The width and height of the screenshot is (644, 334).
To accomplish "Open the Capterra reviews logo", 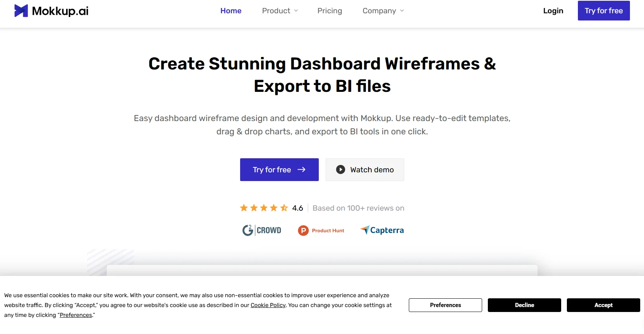I will (x=382, y=230).
